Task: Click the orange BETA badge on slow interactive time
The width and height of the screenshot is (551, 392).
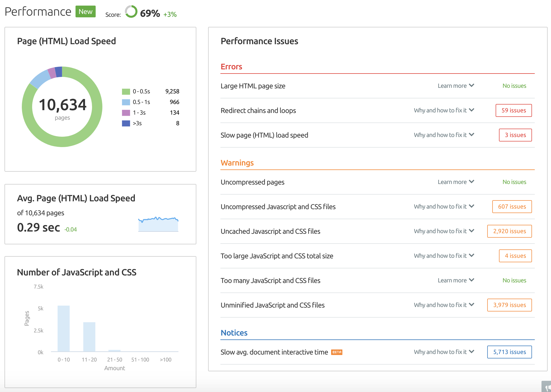Action: [337, 352]
